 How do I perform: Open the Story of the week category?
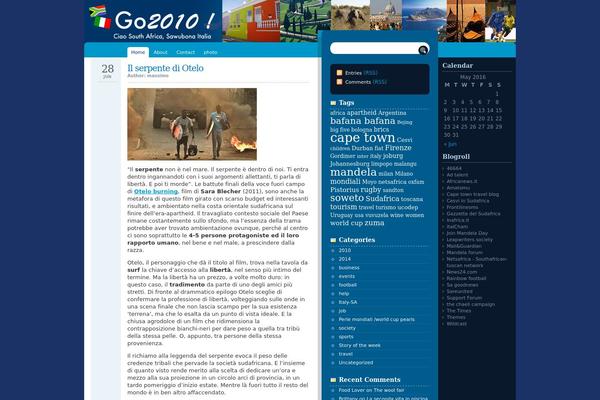[359, 346]
